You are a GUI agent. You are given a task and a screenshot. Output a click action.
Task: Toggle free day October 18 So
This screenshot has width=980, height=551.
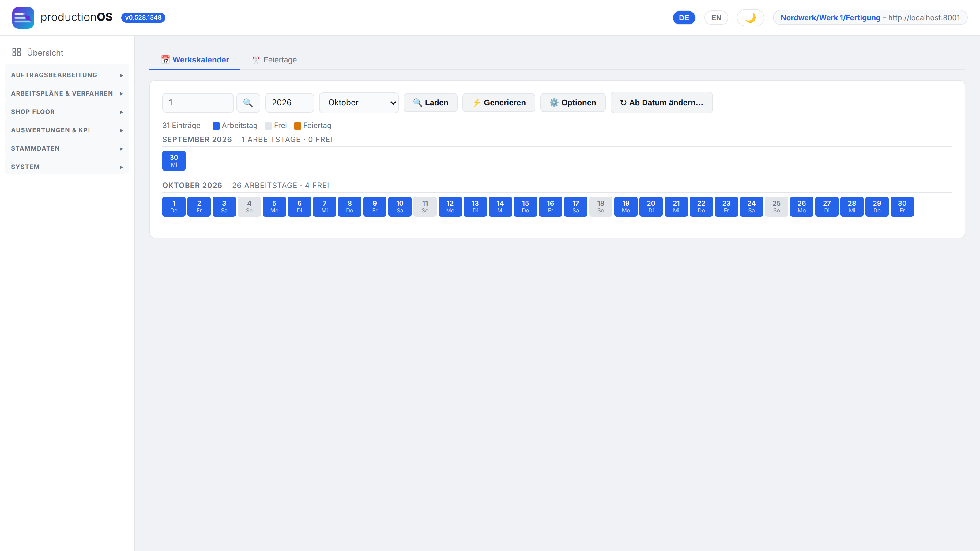[601, 207]
